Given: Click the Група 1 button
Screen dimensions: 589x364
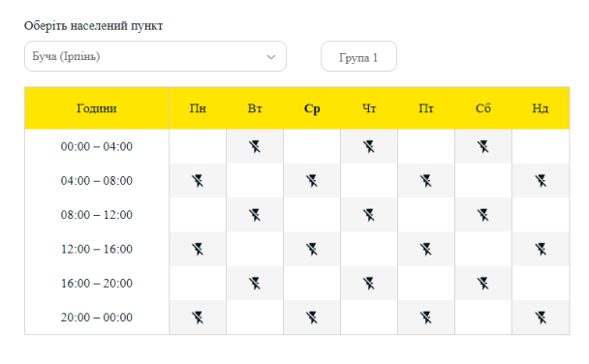Looking at the screenshot, I should coord(358,56).
